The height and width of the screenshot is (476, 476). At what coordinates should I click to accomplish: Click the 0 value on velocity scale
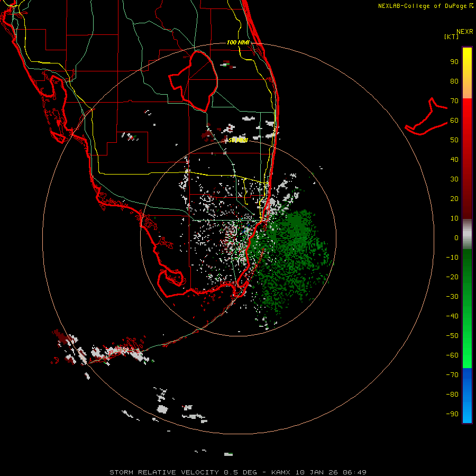[456, 237]
